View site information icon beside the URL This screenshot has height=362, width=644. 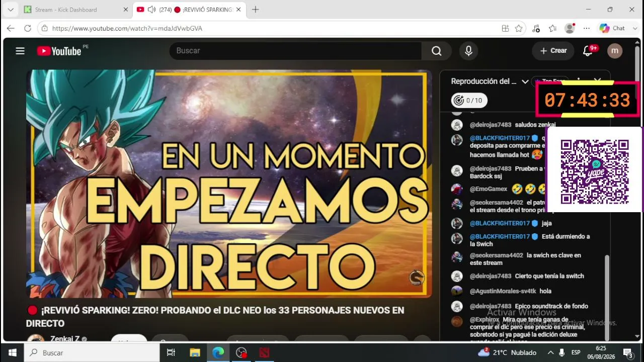click(x=45, y=28)
